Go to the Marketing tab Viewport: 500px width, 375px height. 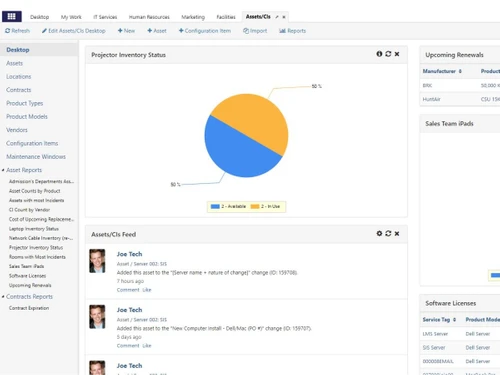(193, 17)
